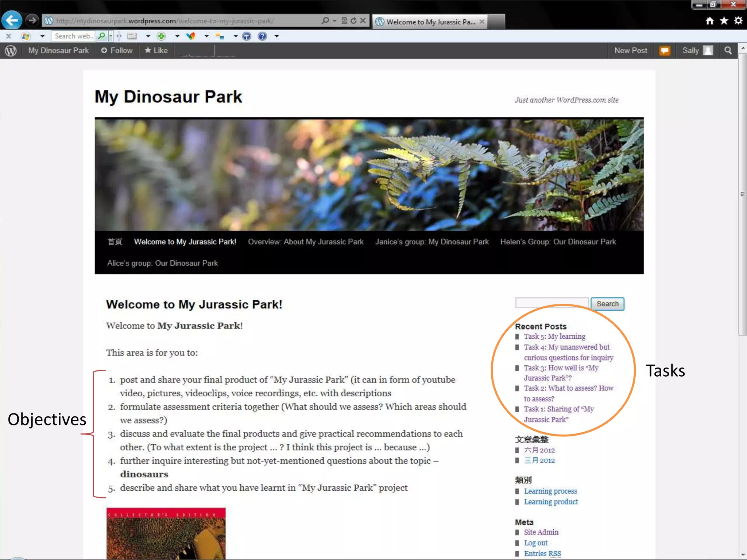The width and height of the screenshot is (747, 560).
Task: Open favorites with the star icon
Action: [x=724, y=21]
